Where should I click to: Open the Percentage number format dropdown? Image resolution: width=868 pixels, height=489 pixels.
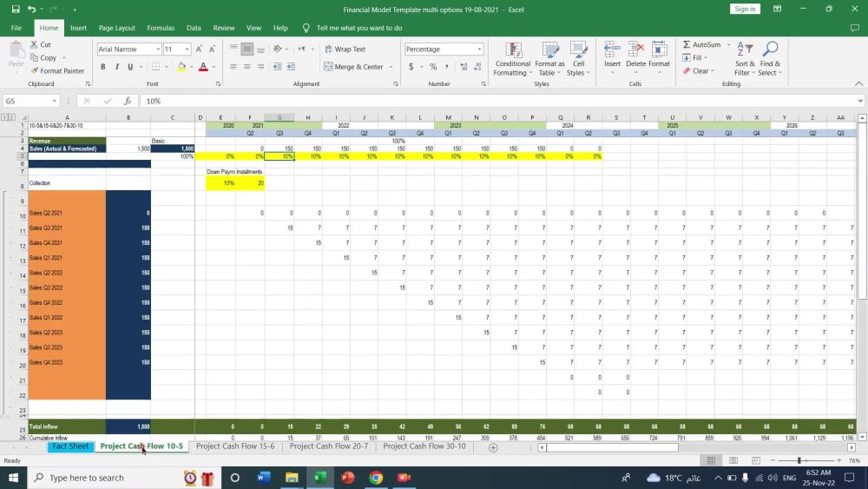479,50
